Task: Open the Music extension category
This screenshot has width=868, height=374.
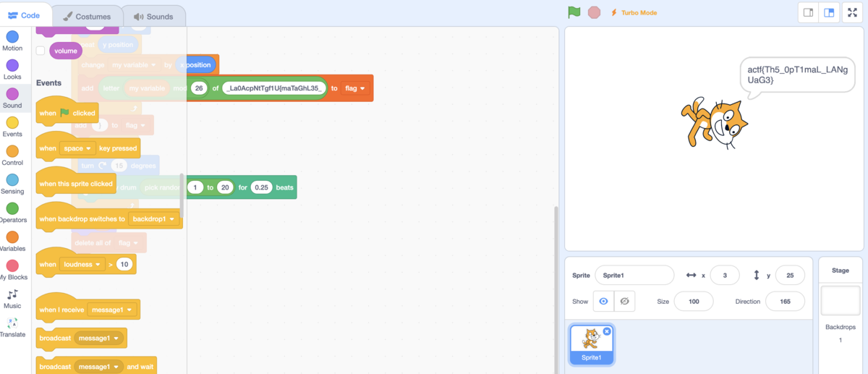Action: [x=12, y=299]
